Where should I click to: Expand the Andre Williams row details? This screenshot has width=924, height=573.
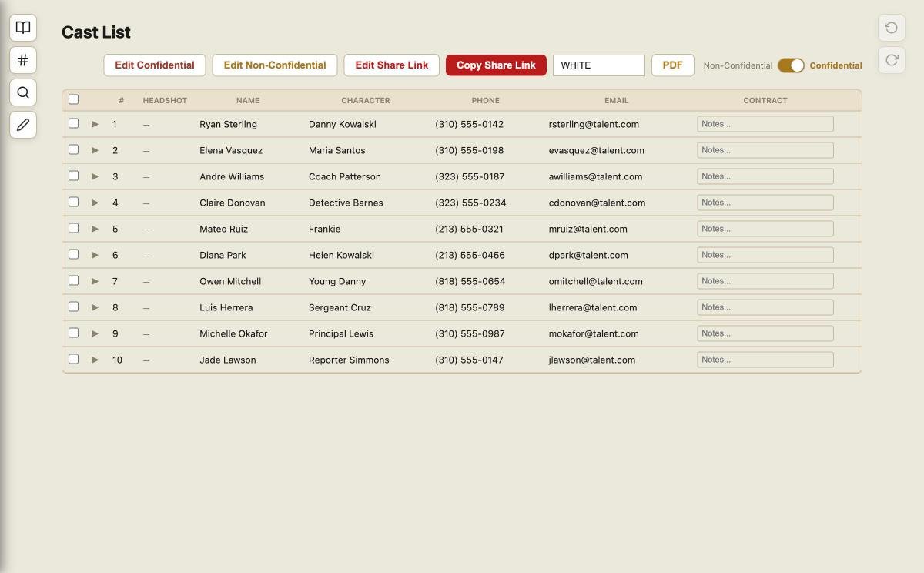point(95,176)
